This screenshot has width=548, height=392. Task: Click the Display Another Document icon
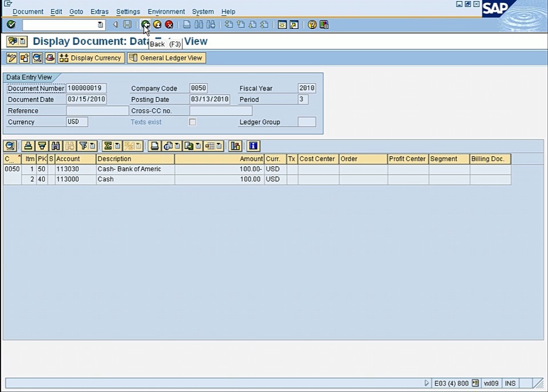tap(24, 58)
